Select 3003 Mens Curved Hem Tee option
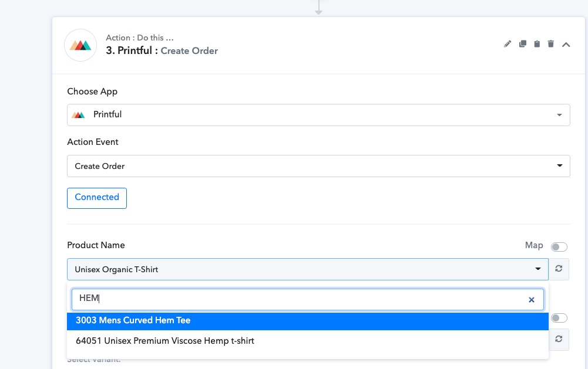The height and width of the screenshot is (369, 588). [x=307, y=321]
